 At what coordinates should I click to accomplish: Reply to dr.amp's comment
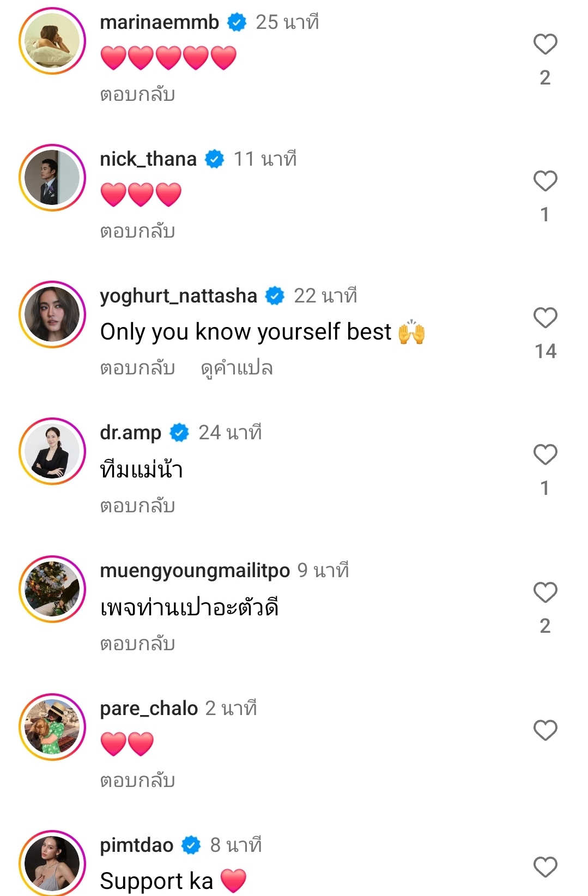[x=137, y=506]
